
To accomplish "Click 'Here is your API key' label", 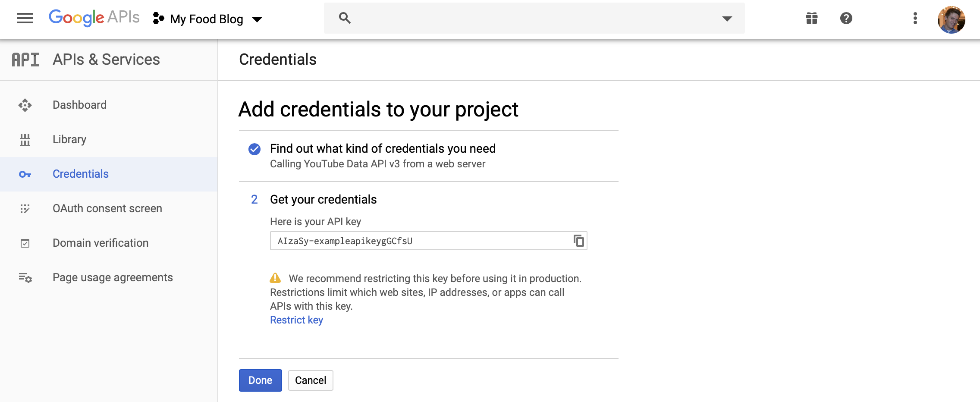I will coord(315,222).
